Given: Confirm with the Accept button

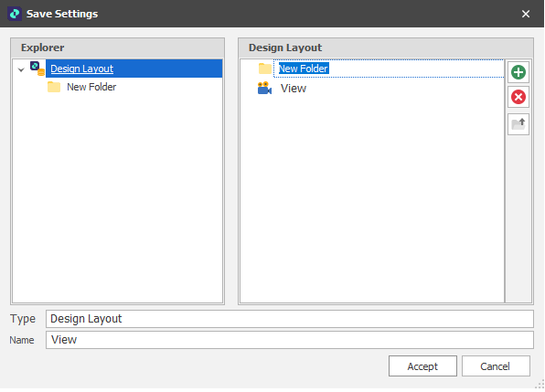Looking at the screenshot, I should (422, 366).
